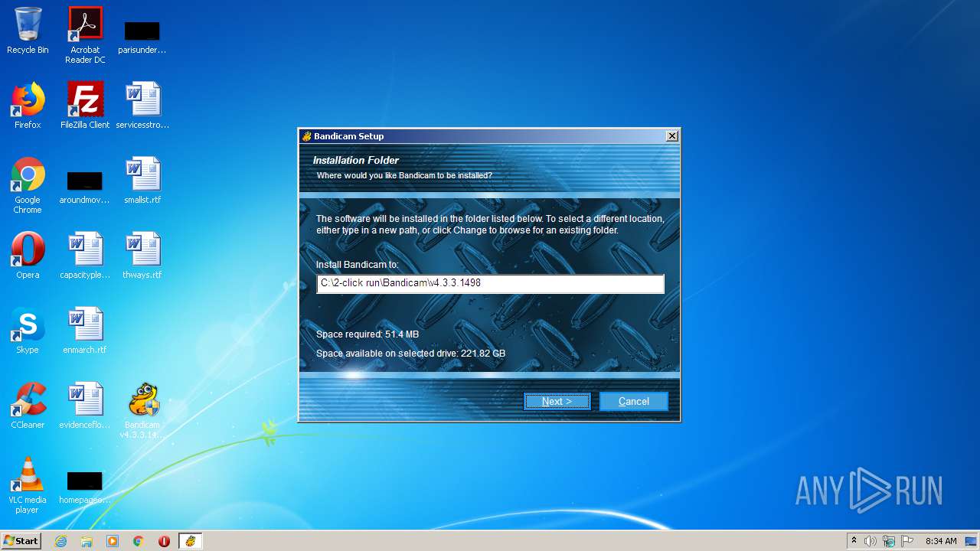Select the servicesstro document icon
This screenshot has width=980, height=551.
(x=142, y=106)
